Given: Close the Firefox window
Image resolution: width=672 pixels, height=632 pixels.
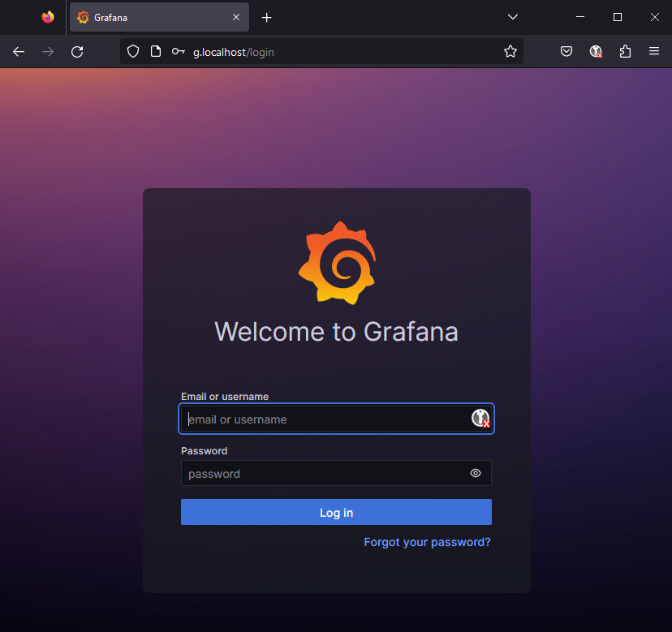Looking at the screenshot, I should [655, 17].
